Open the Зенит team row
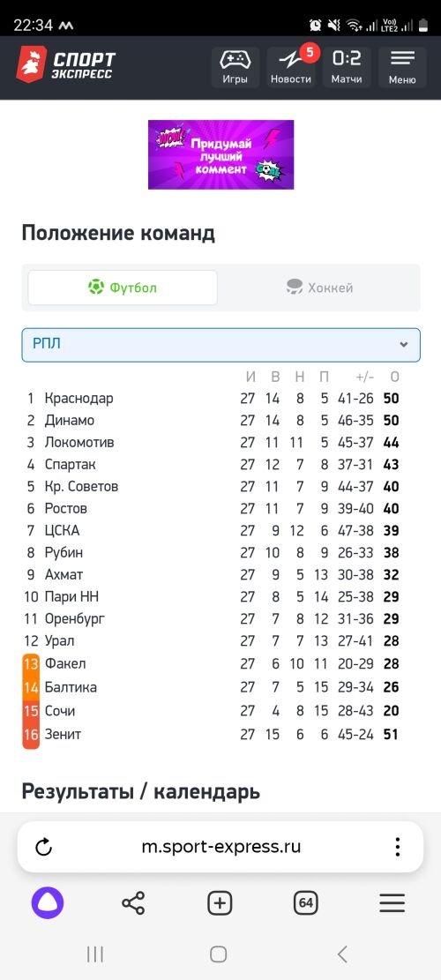This screenshot has width=441, height=980. pos(213,735)
